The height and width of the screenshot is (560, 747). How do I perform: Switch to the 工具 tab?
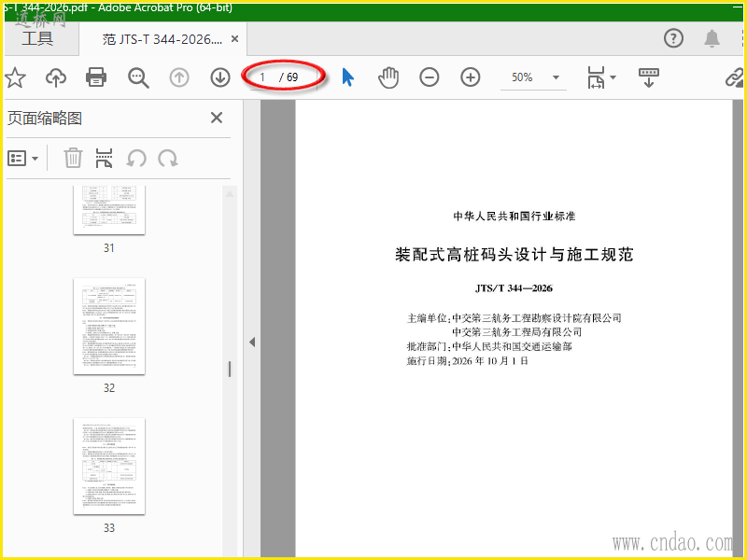pos(37,38)
